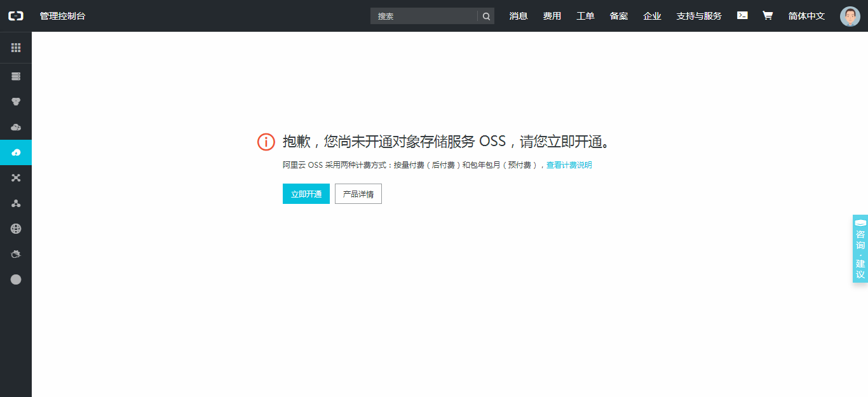This screenshot has height=397, width=868.
Task: Click the 立即开通 activation button
Action: pyautogui.click(x=306, y=194)
